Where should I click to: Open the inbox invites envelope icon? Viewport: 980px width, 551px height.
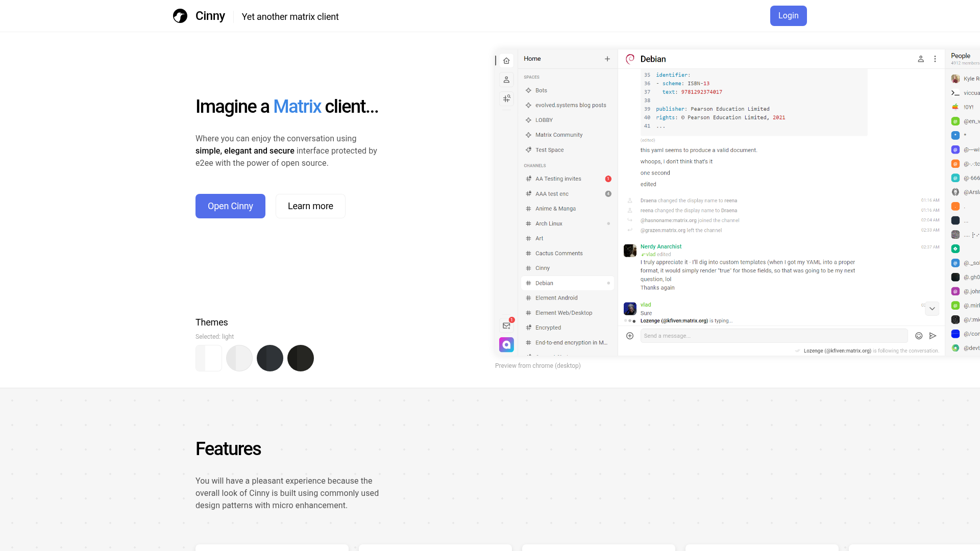pyautogui.click(x=506, y=325)
